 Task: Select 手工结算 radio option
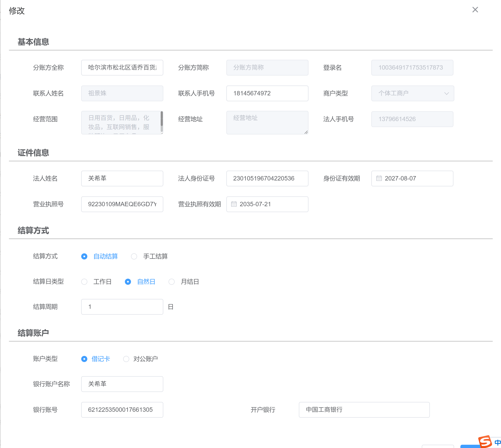134,256
